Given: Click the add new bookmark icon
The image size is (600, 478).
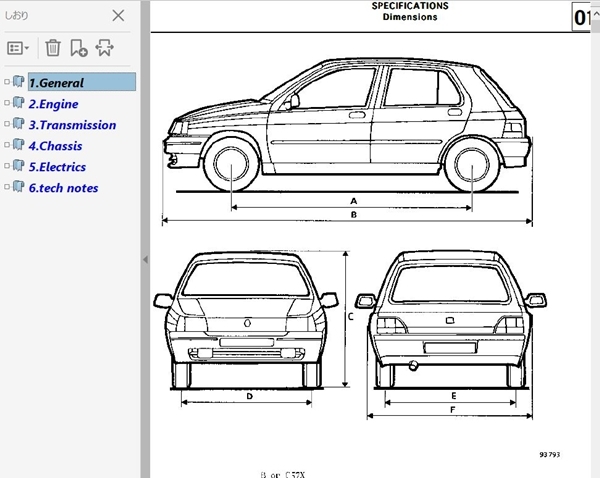Looking at the screenshot, I should coord(78,48).
